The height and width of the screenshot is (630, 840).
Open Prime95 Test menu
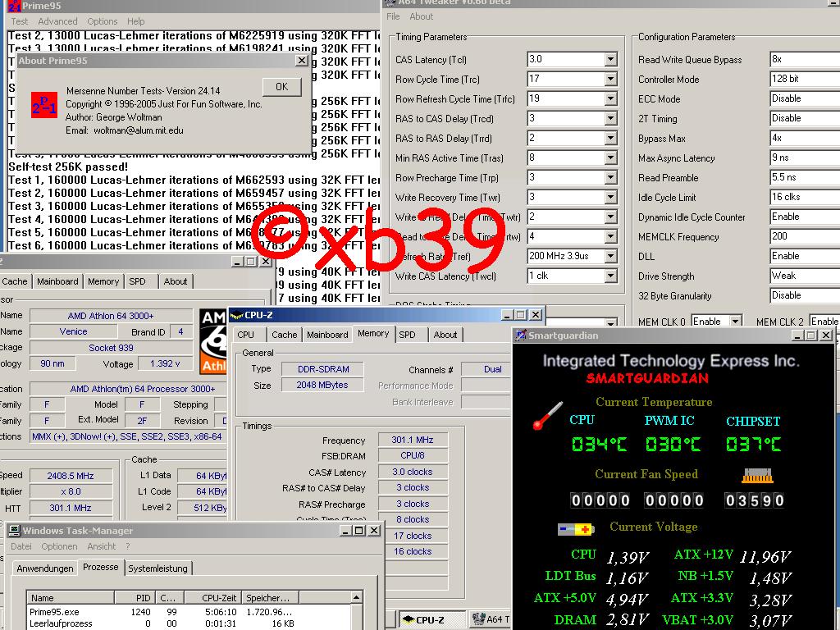click(20, 21)
